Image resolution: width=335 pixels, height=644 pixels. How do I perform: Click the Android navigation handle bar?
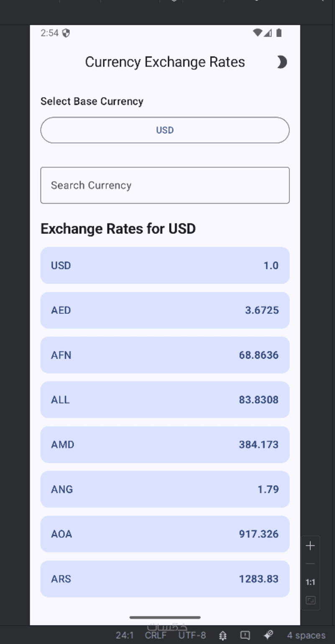pos(165,617)
